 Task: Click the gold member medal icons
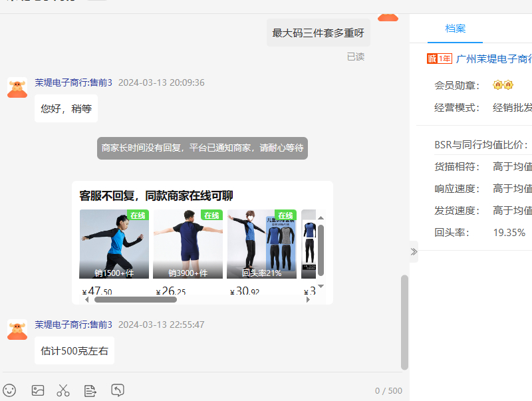click(x=503, y=85)
